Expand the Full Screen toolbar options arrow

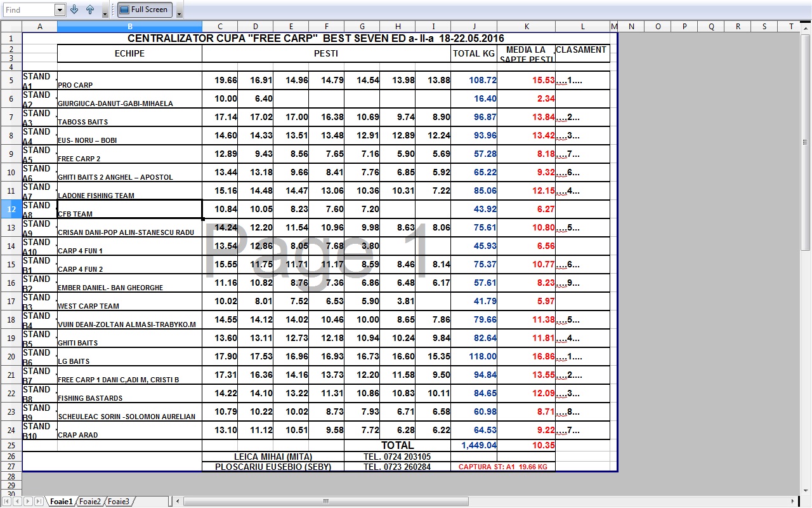pyautogui.click(x=179, y=11)
